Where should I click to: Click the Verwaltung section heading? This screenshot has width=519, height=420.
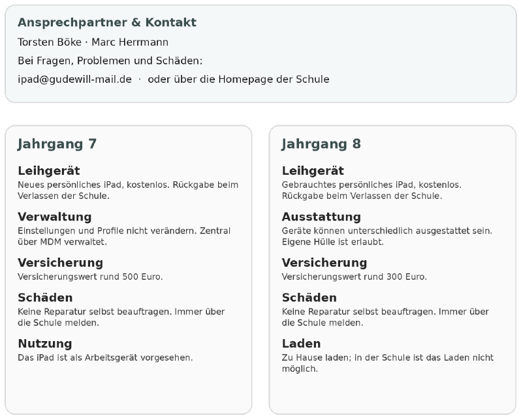point(55,217)
